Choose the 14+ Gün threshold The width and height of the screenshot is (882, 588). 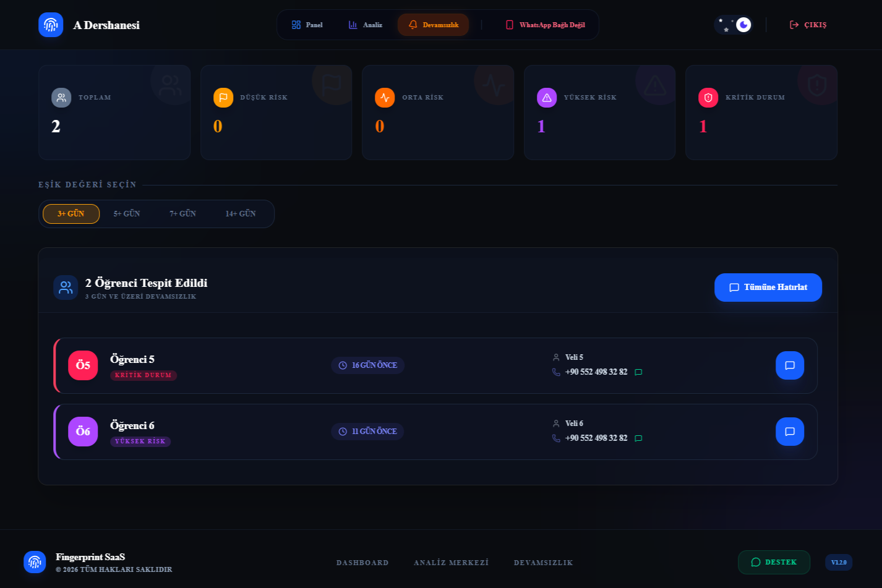tap(241, 214)
